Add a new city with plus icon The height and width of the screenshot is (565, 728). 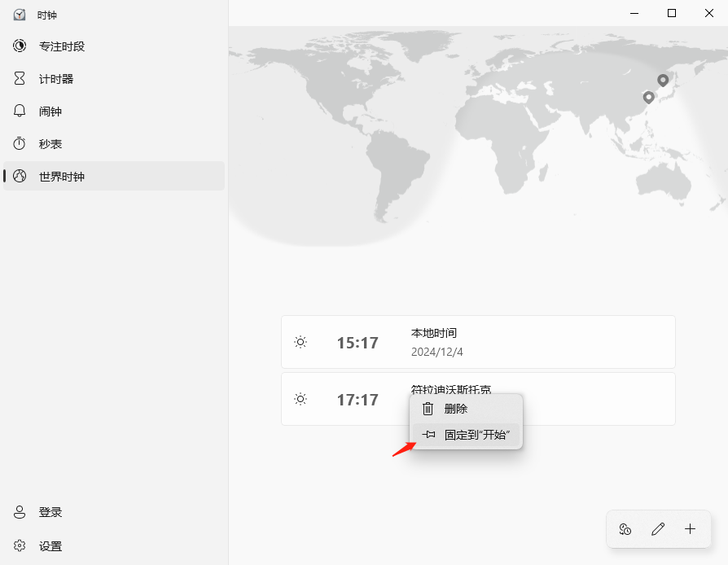[691, 529]
